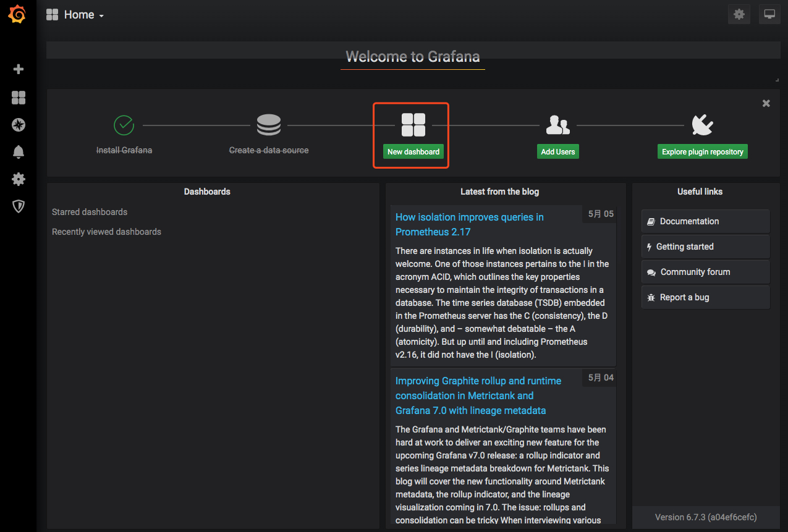This screenshot has height=532, width=788.
Task: Click the green Install Grafana checkmark icon
Action: click(x=124, y=125)
